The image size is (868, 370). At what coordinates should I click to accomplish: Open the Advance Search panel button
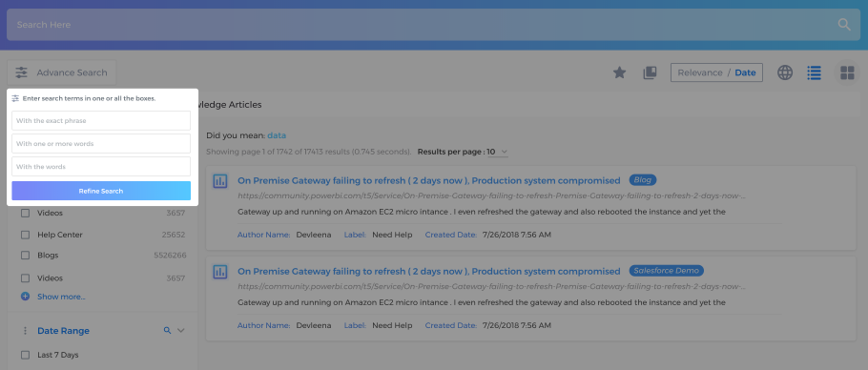coord(62,72)
